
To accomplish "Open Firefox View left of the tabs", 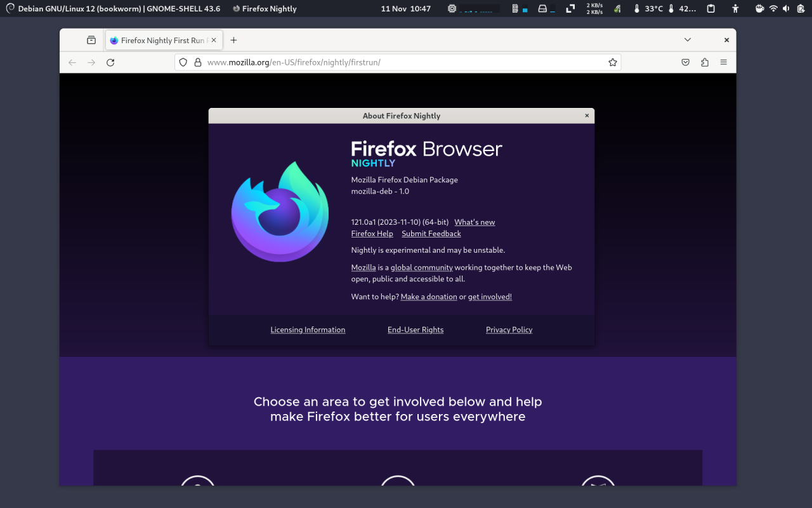I will [91, 39].
